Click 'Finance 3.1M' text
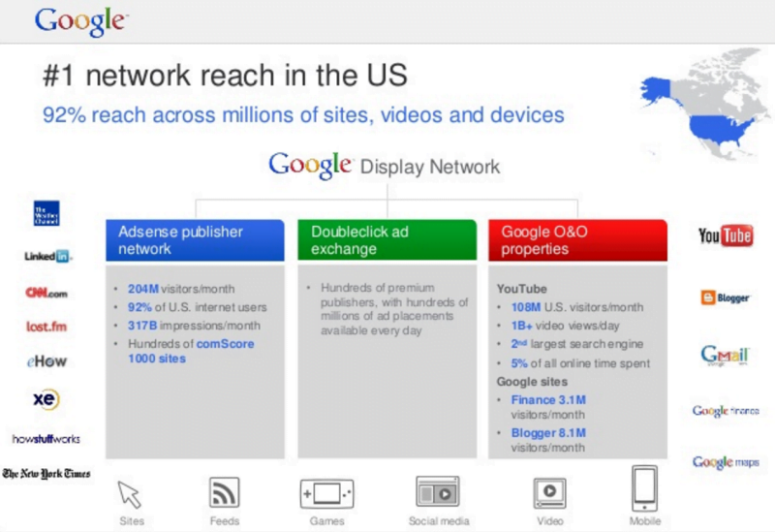 tap(548, 399)
